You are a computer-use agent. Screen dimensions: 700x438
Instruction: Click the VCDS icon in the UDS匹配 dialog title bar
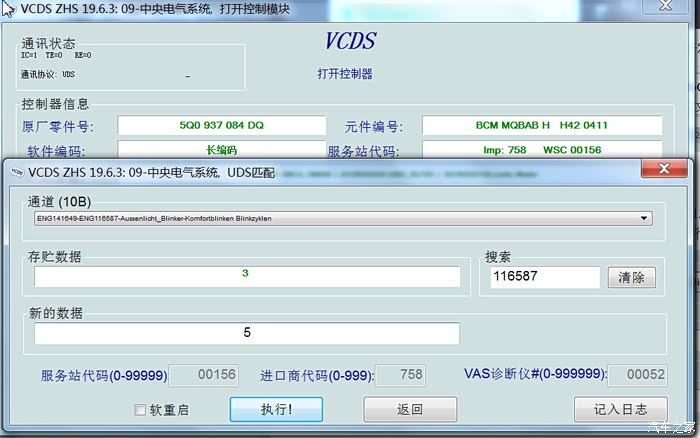click(x=16, y=171)
